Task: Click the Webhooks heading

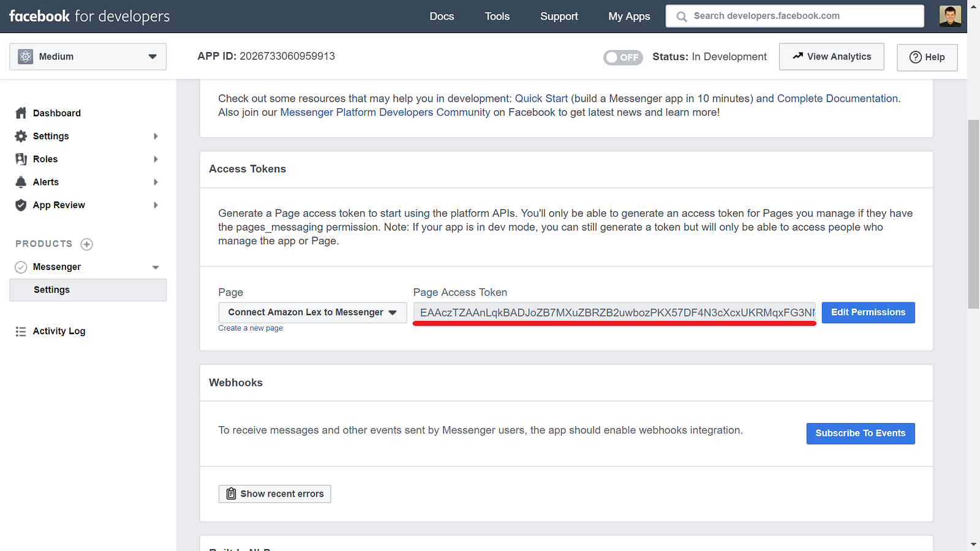Action: 236,383
